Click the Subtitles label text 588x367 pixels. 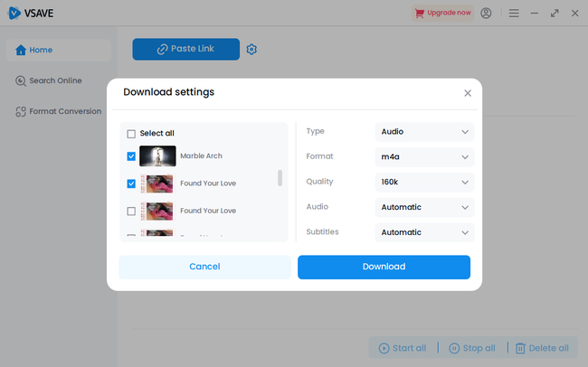[x=322, y=231]
